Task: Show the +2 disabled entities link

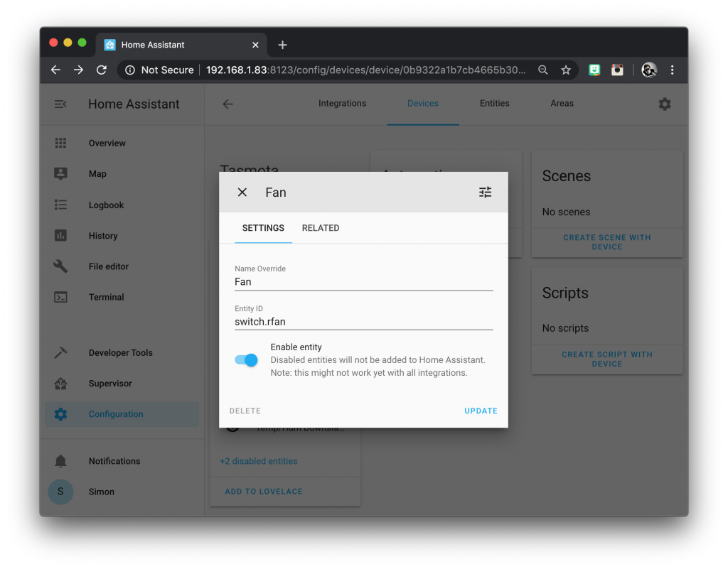Action: tap(259, 461)
